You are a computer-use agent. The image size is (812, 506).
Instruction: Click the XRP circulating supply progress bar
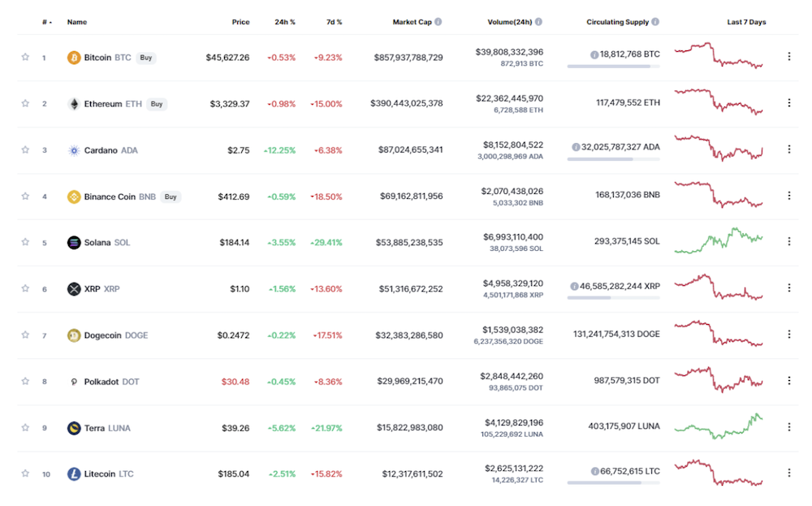613,298
